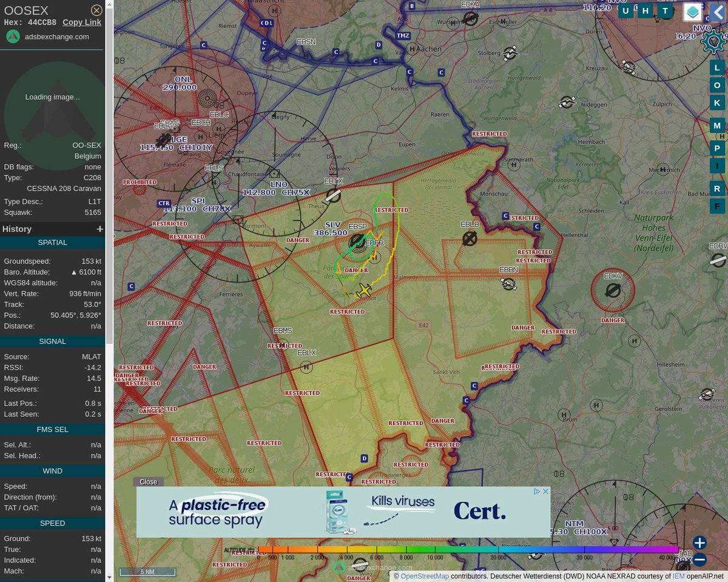This screenshot has height=582, width=728.
Task: Click the heliport H symbol near Simmerath
Action: click(514, 164)
